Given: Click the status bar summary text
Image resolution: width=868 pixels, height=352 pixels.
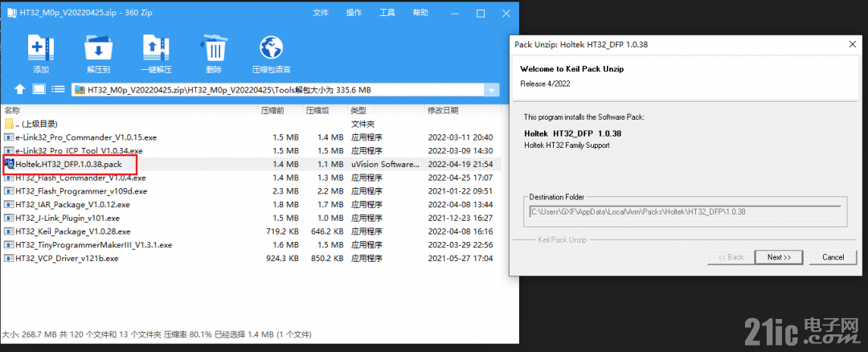Looking at the screenshot, I should (157, 335).
